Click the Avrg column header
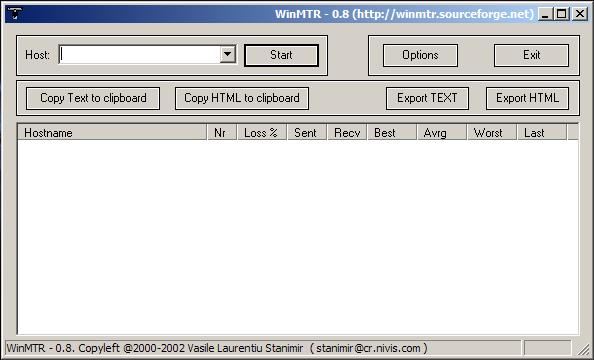The height and width of the screenshot is (360, 594). pyautogui.click(x=442, y=133)
